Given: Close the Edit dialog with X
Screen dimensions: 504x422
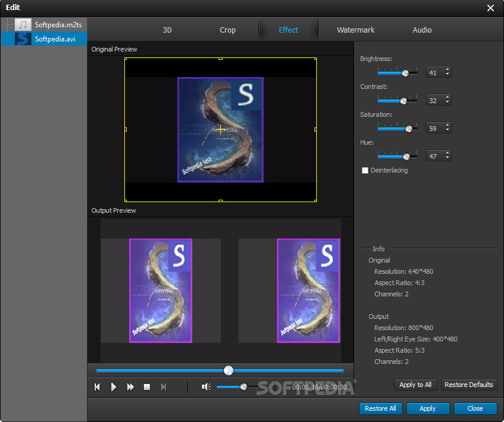Looking at the screenshot, I should 490,8.
